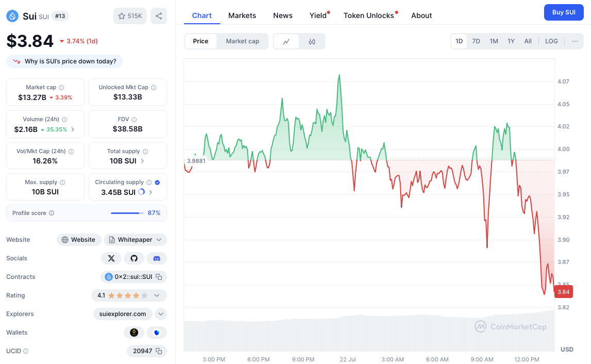
Task: Click Volume (24h) info icon
Action: click(64, 120)
